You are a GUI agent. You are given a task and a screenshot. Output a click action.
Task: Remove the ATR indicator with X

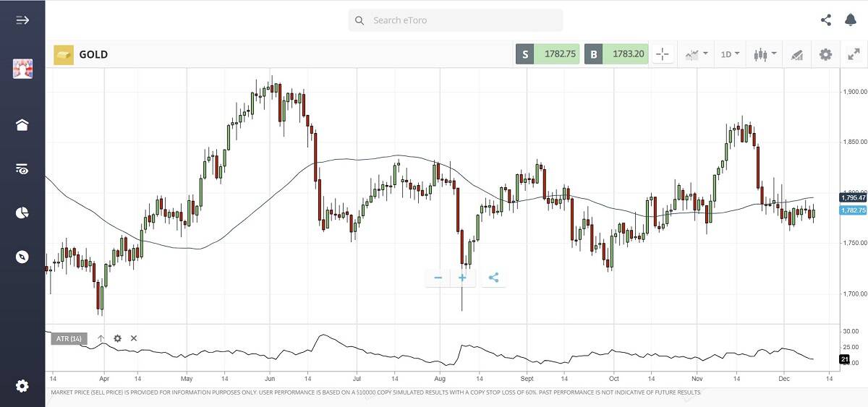(x=134, y=338)
